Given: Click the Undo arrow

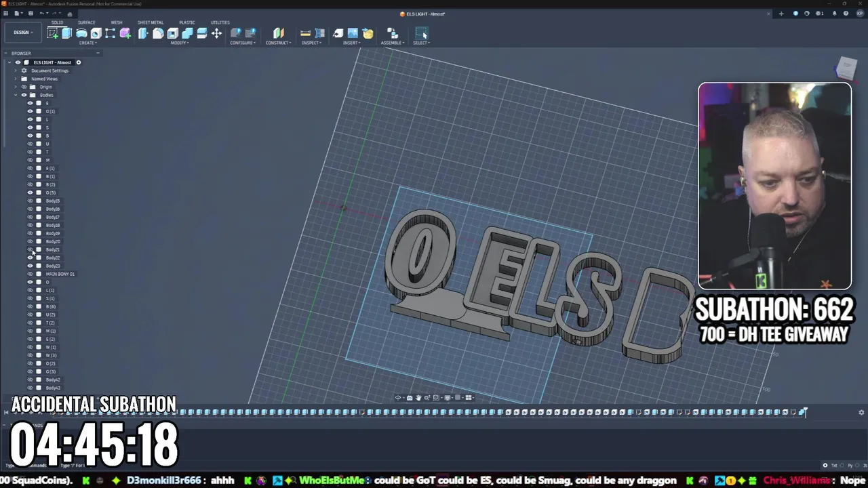Looking at the screenshot, I should pyautogui.click(x=42, y=14).
